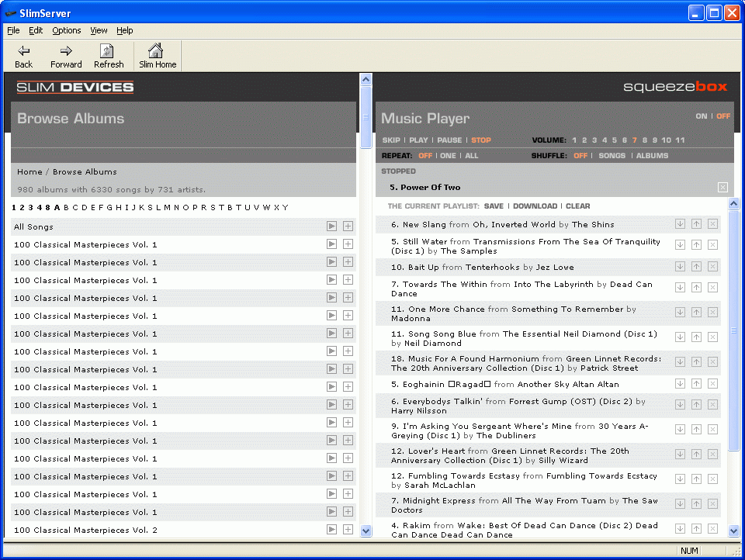Viewport: 745px width, 560px height.
Task: Play the All Songs row
Action: click(331, 226)
